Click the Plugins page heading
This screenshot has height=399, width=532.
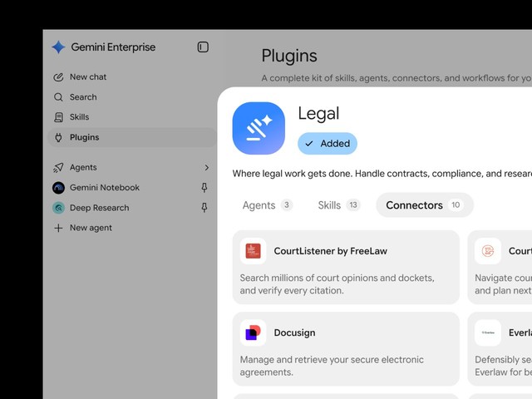289,56
